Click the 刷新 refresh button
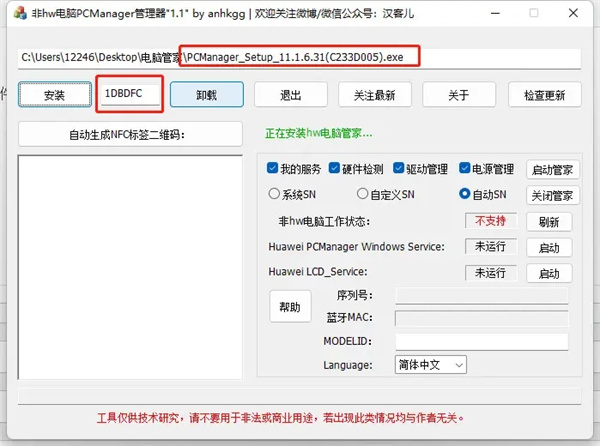The height and width of the screenshot is (446, 600). [x=549, y=221]
